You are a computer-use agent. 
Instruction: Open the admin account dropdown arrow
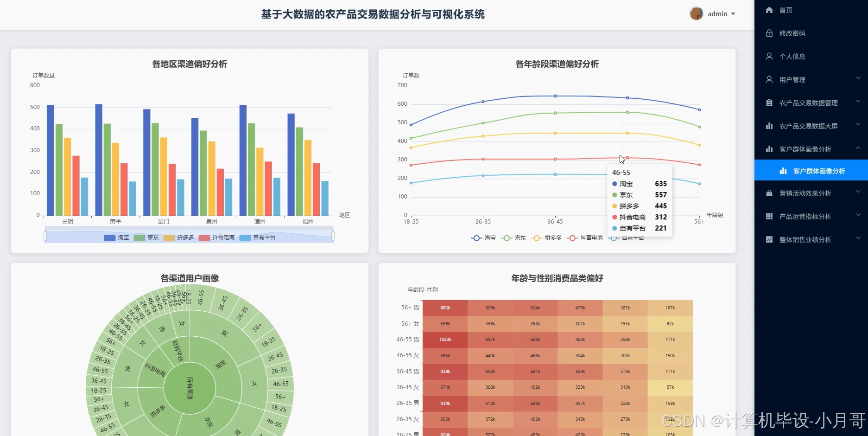click(733, 14)
